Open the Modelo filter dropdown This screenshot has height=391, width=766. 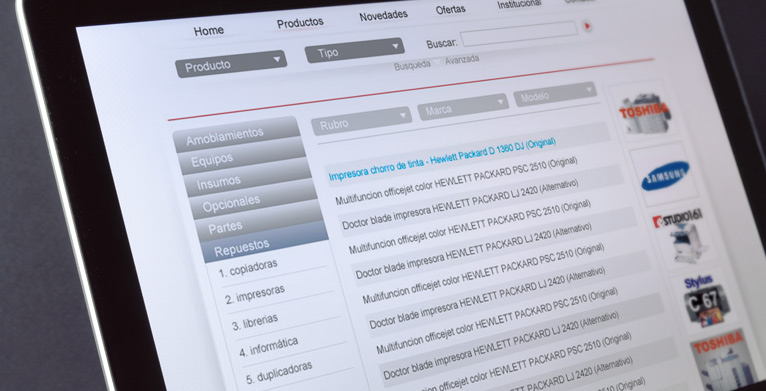[x=554, y=94]
